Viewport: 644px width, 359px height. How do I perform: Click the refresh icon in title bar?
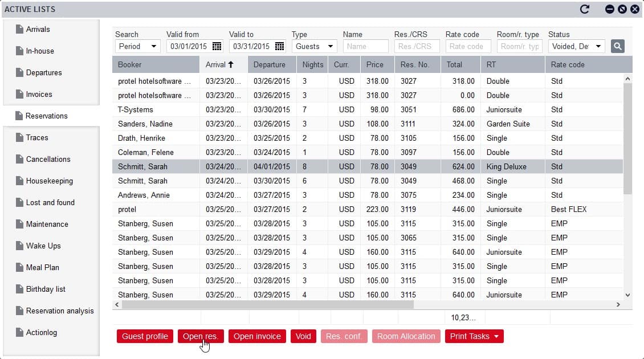point(584,9)
